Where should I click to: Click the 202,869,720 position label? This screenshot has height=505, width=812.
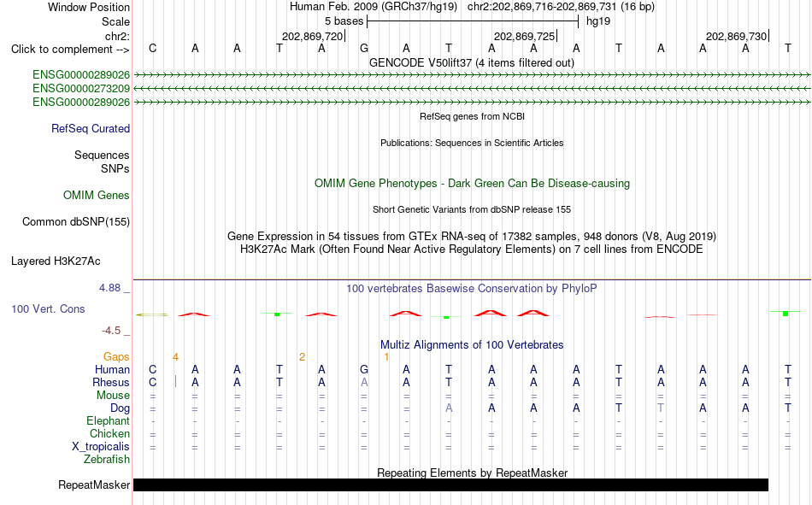pos(312,36)
